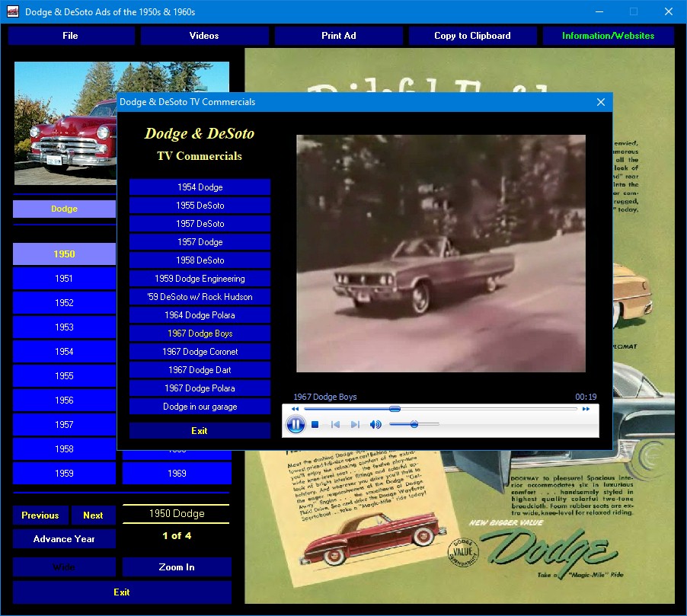Viewport: 687px width, 616px height.
Task: Click the Advance Year button
Action: (64, 539)
